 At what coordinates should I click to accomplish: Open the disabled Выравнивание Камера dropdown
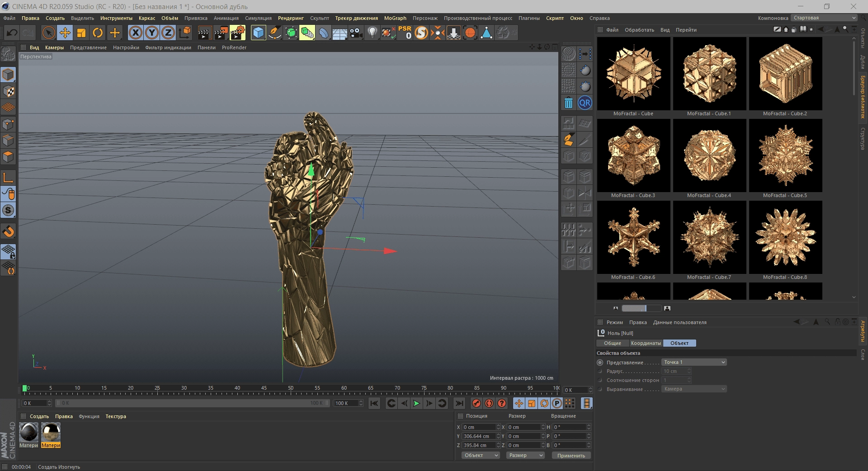(694, 389)
